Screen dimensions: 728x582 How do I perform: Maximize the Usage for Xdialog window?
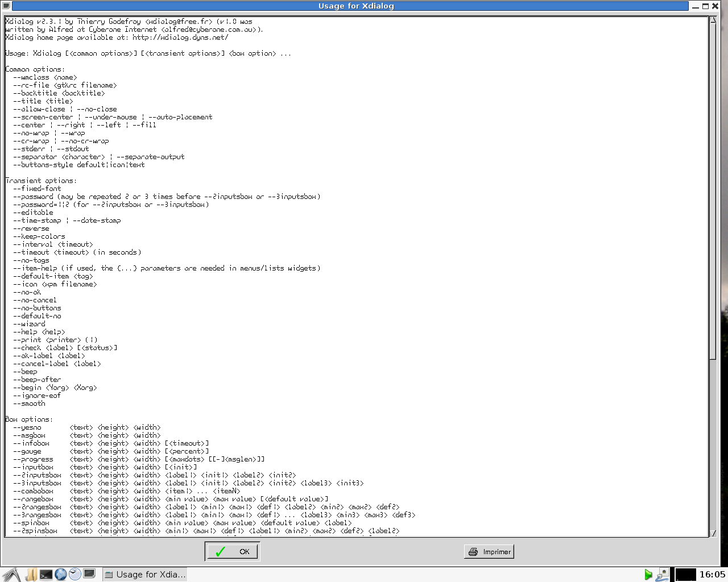705,6
